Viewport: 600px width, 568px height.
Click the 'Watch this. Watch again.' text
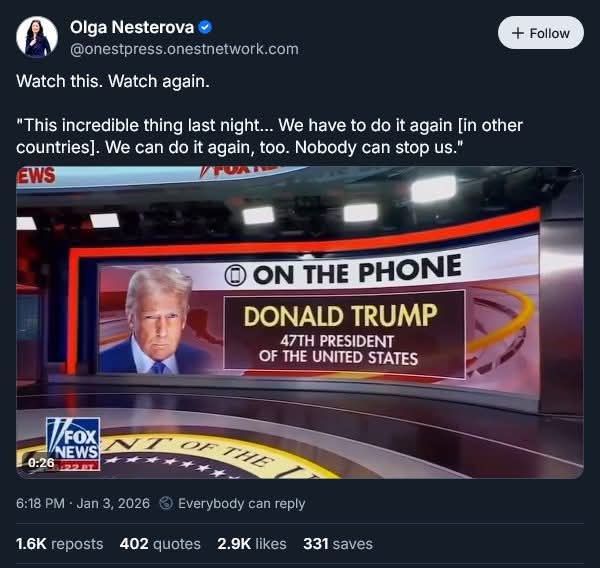[x=113, y=81]
